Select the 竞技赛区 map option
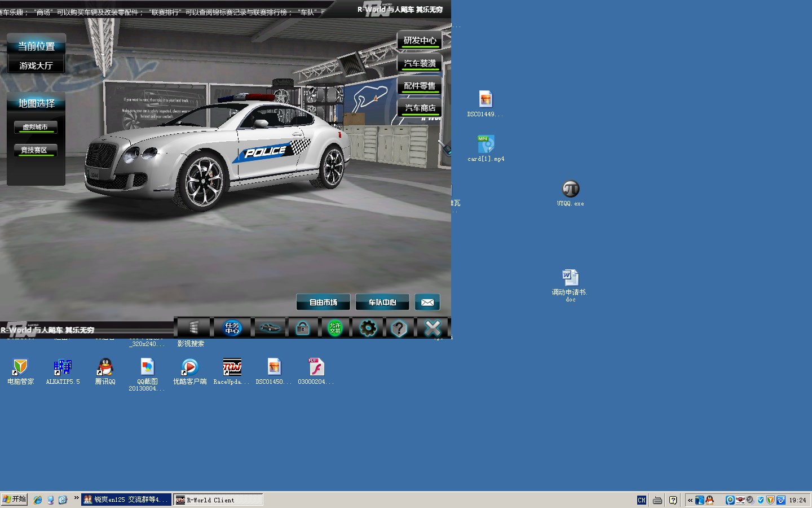The image size is (812, 508). [x=35, y=150]
